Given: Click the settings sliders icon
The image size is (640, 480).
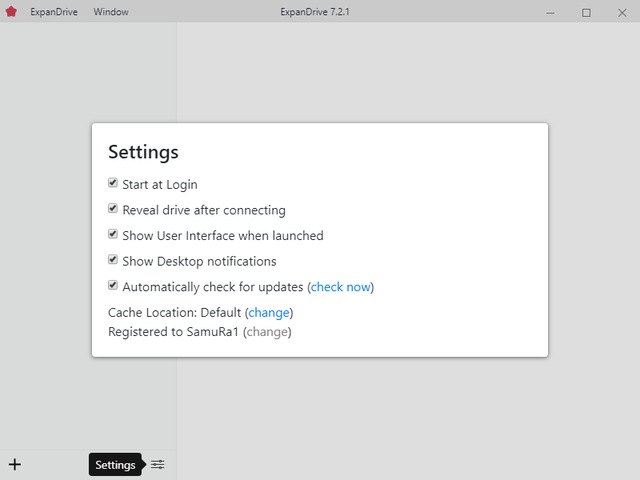Looking at the screenshot, I should coord(157,464).
